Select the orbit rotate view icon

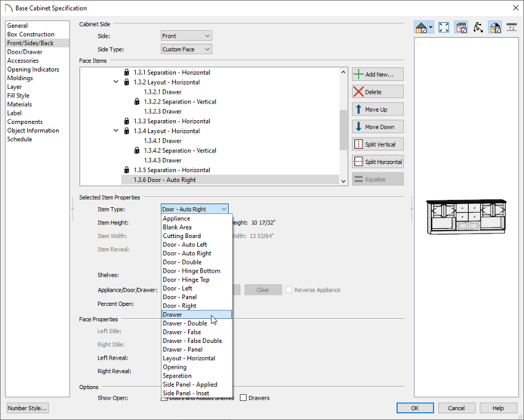(478, 27)
